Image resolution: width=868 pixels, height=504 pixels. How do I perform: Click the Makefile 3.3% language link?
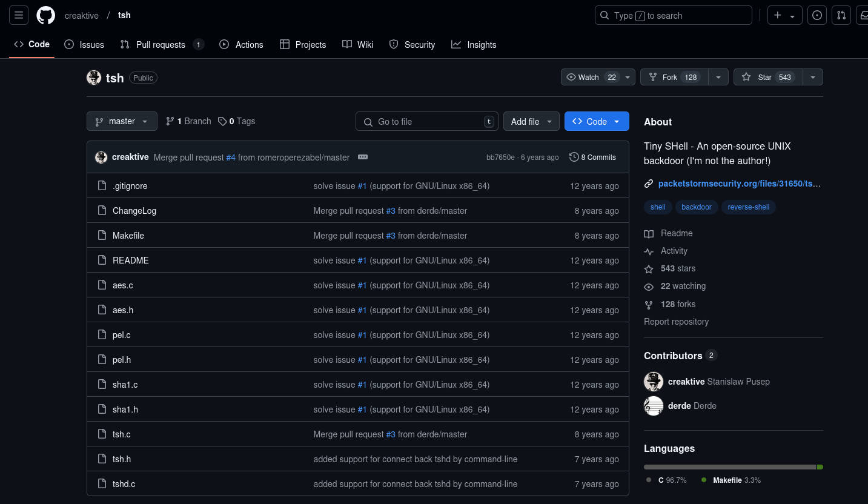731,480
